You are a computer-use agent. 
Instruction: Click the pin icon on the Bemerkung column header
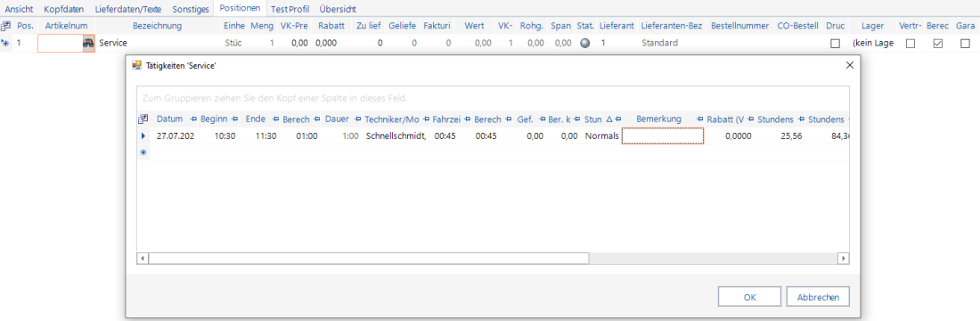700,119
